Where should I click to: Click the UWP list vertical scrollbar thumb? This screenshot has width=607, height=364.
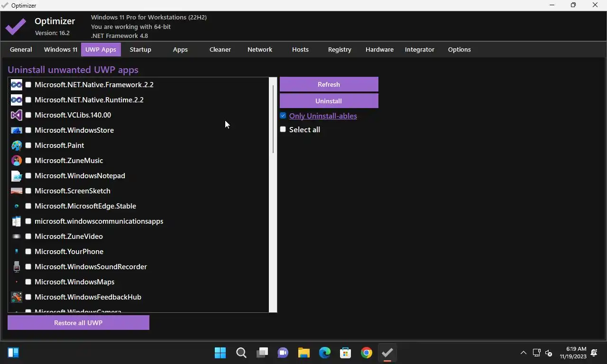pos(273,118)
